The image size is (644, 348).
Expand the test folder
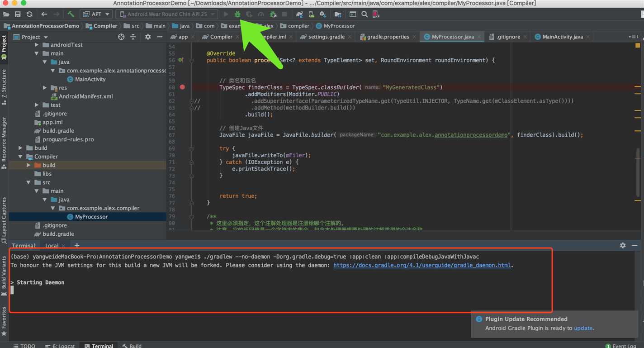pos(37,105)
